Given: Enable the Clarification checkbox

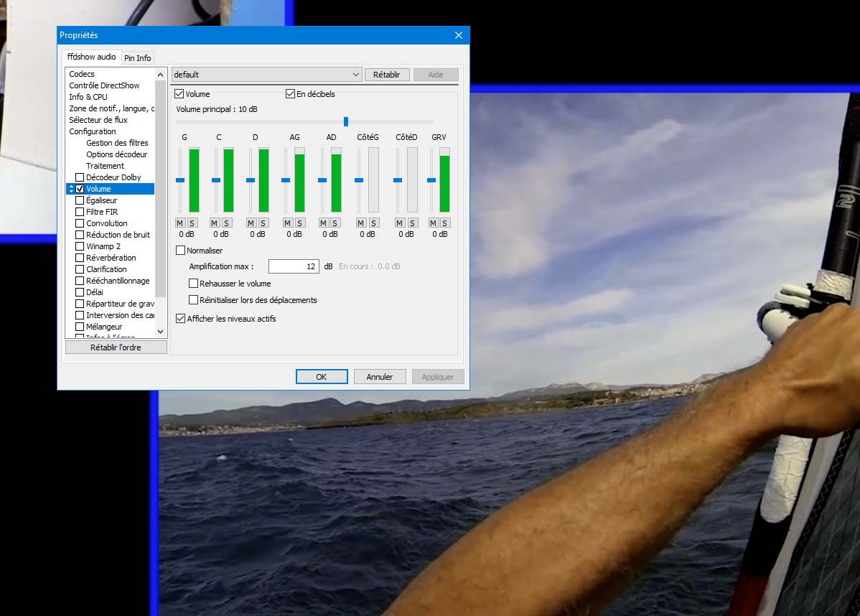Looking at the screenshot, I should 80,269.
